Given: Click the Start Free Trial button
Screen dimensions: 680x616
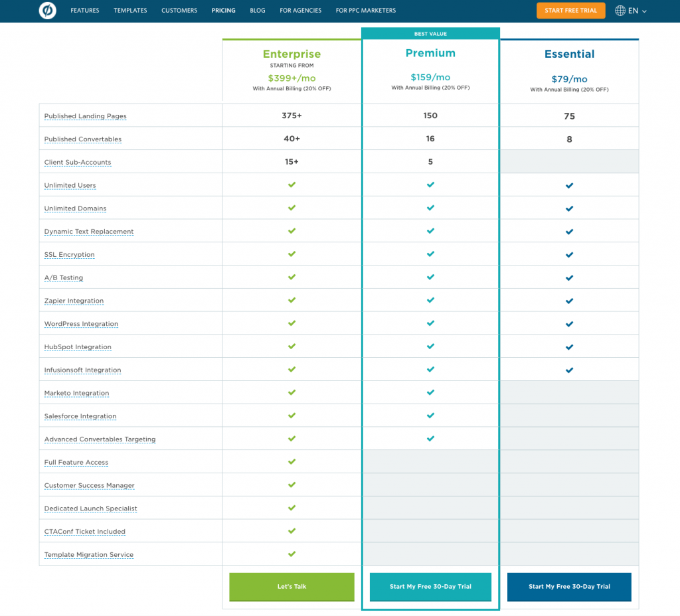Looking at the screenshot, I should pyautogui.click(x=570, y=11).
